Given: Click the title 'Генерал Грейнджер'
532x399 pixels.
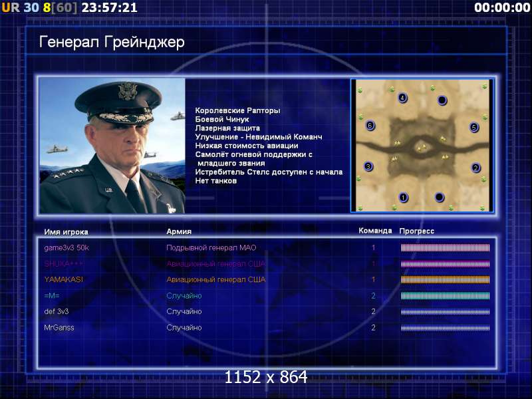Looking at the screenshot, I should [x=112, y=43].
